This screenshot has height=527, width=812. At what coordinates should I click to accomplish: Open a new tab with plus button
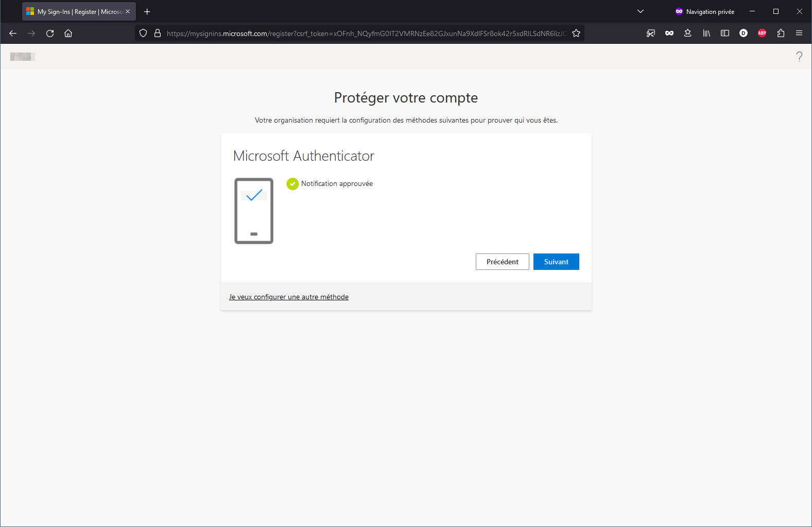click(147, 11)
